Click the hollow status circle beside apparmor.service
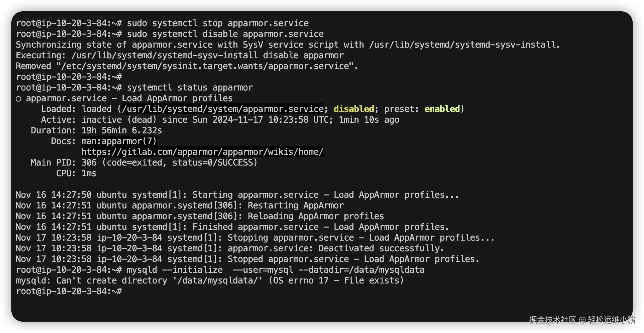 coord(18,99)
